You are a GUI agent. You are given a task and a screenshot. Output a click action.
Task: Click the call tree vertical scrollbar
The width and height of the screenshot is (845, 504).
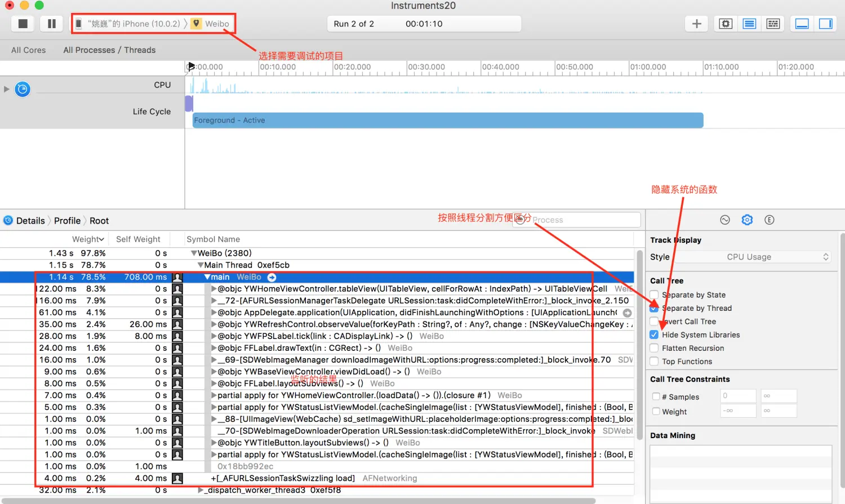click(639, 345)
